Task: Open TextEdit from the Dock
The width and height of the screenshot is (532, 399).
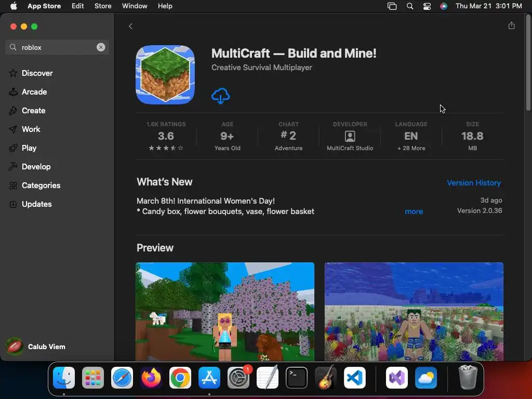Action: tap(268, 377)
